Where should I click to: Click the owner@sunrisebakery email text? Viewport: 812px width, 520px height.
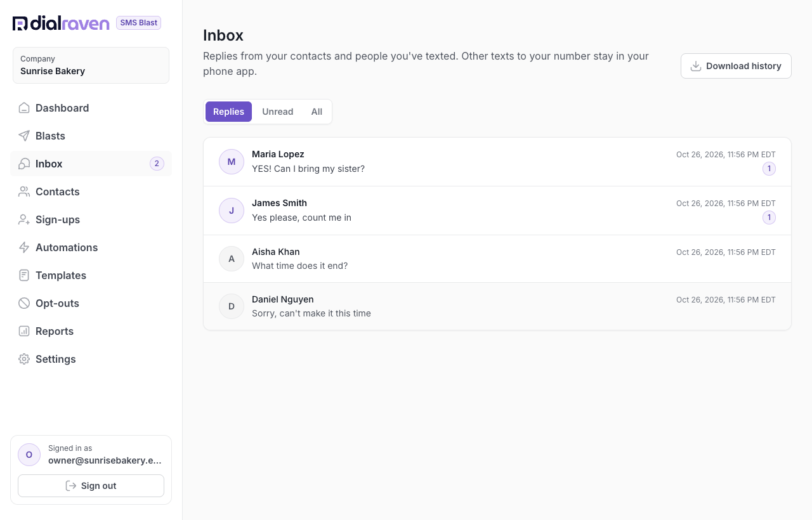click(105, 460)
